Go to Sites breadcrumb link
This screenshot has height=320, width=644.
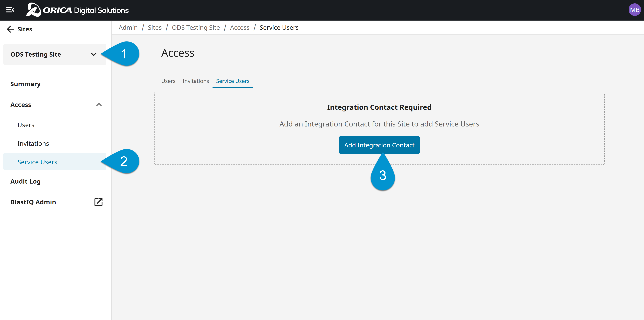(x=155, y=28)
